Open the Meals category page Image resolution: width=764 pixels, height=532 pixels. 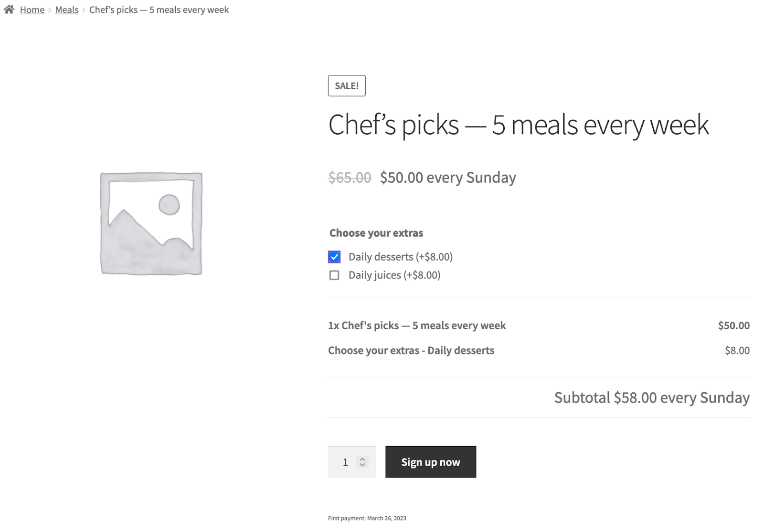pos(66,10)
